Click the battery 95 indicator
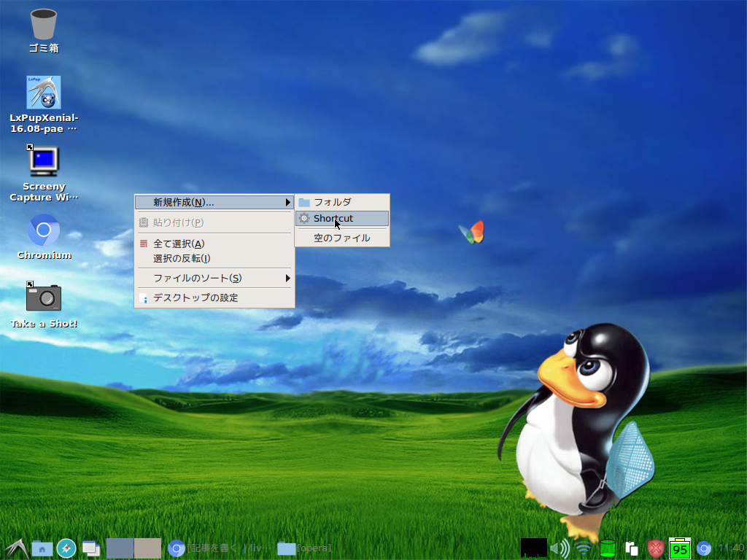Screen dimensions: 747x560 (x=680, y=548)
